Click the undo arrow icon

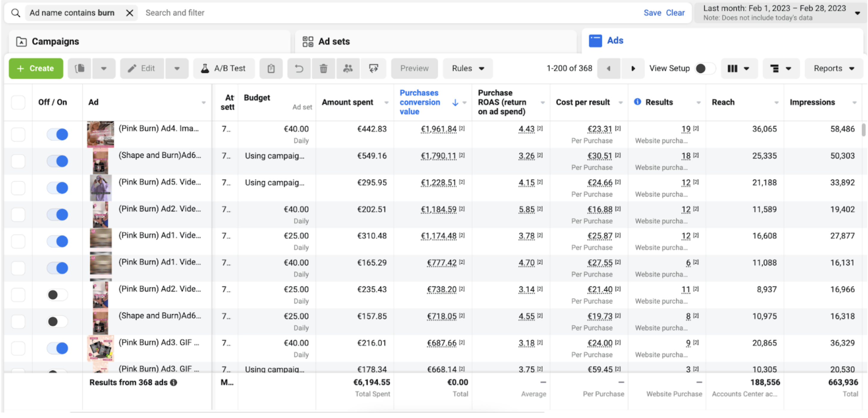[x=299, y=69]
